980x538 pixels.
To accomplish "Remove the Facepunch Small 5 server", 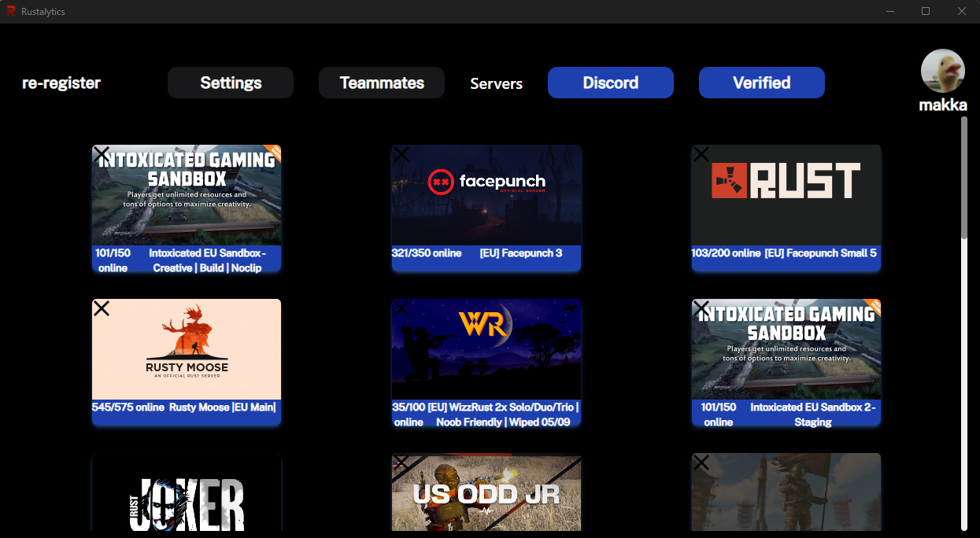I will (x=701, y=154).
